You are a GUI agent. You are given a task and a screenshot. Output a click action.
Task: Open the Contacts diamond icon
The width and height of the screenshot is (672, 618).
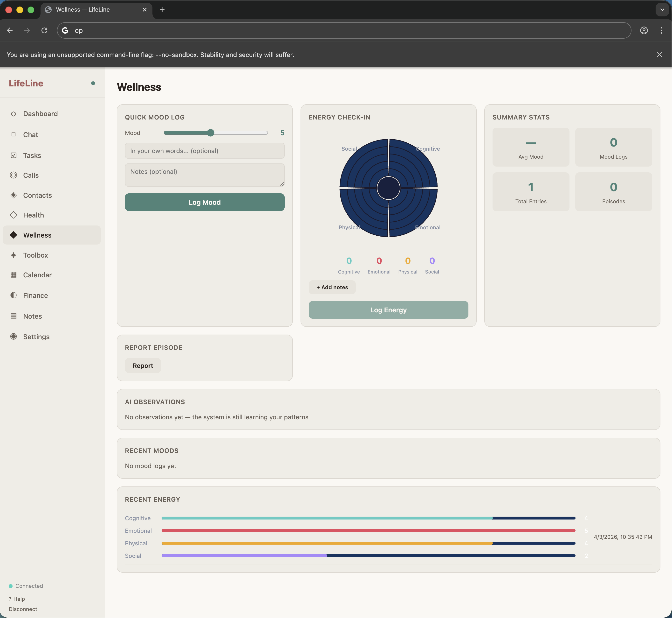14,195
